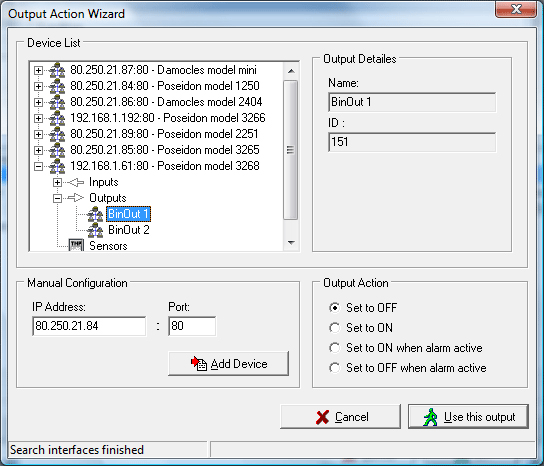Click the Sensors THP icon
This screenshot has height=466, width=544.
[76, 245]
